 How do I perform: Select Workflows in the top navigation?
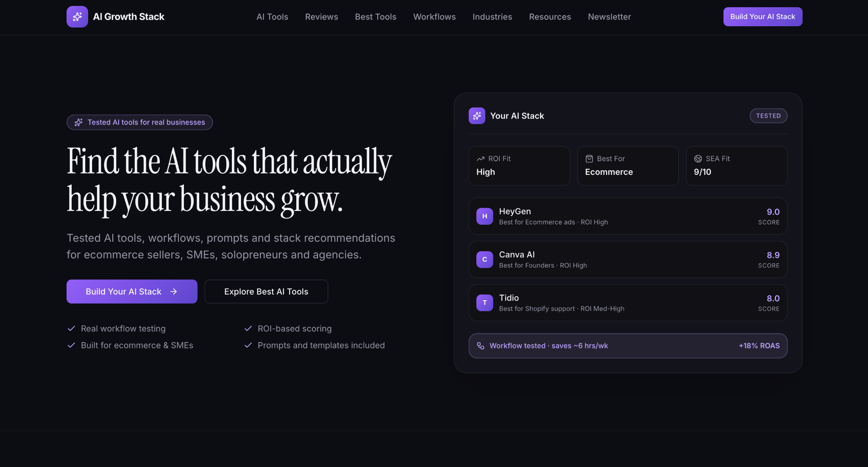pyautogui.click(x=434, y=17)
